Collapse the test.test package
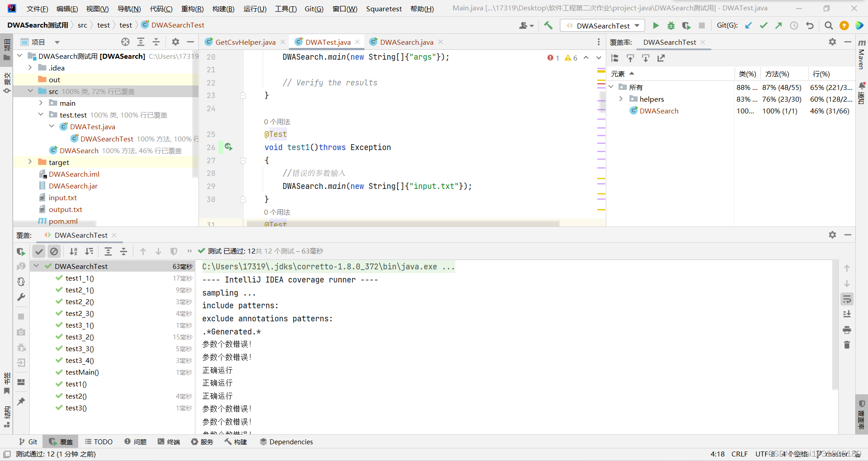The width and height of the screenshot is (868, 461). click(41, 114)
